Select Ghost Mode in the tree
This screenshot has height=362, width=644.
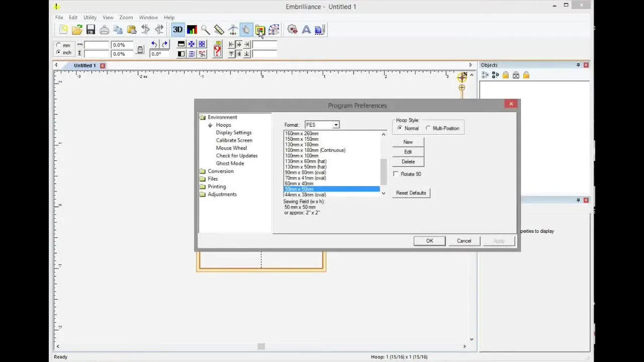pos(230,164)
